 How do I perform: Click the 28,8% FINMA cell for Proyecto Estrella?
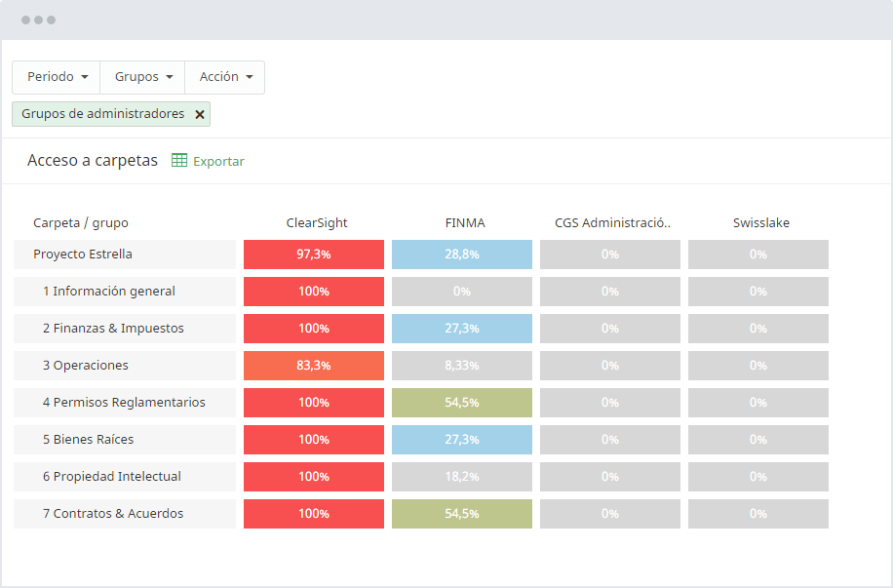coord(462,255)
